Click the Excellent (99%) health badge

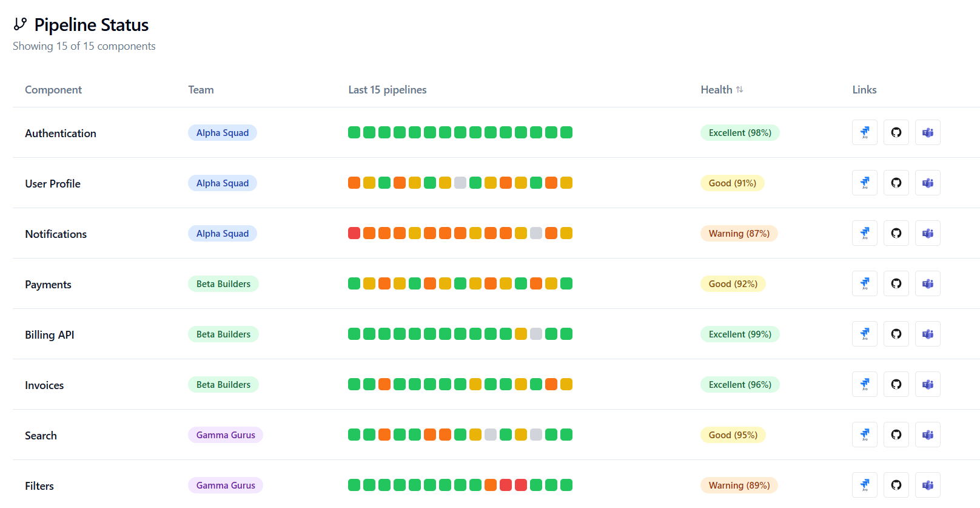coord(740,334)
